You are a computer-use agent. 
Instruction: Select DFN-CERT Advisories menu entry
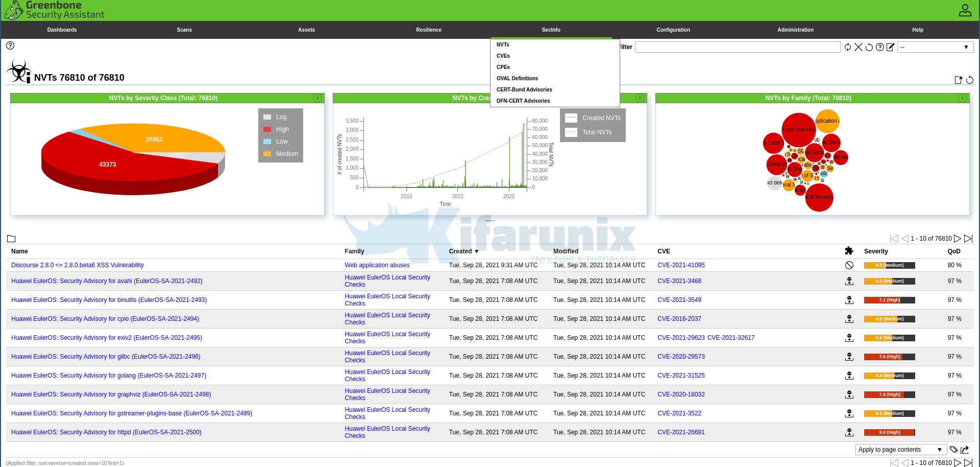(x=523, y=101)
